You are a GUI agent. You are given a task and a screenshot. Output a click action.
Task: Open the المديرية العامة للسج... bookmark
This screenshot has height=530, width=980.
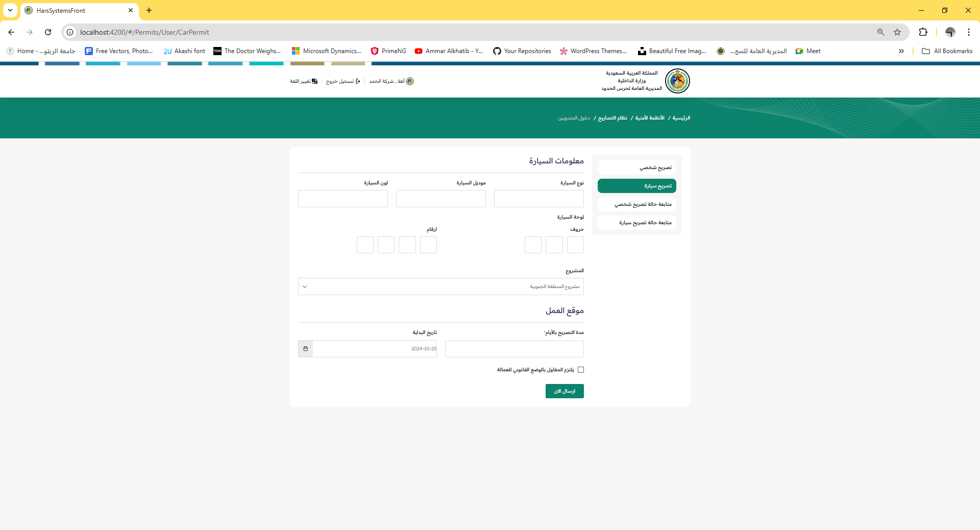pyautogui.click(x=752, y=51)
